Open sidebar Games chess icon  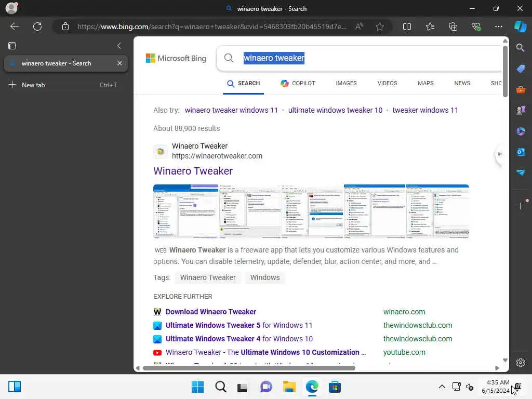click(x=521, y=110)
